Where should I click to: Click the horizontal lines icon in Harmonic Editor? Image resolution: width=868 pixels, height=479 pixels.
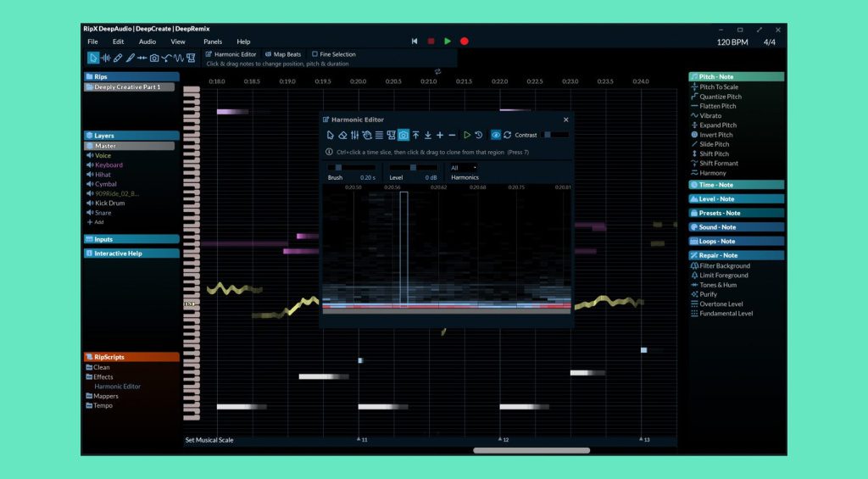point(379,135)
